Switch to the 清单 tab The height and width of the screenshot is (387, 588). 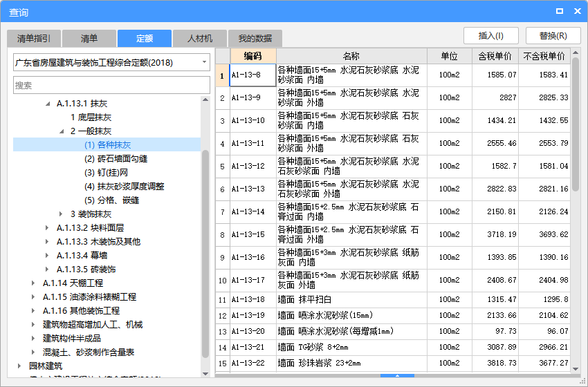tap(89, 38)
